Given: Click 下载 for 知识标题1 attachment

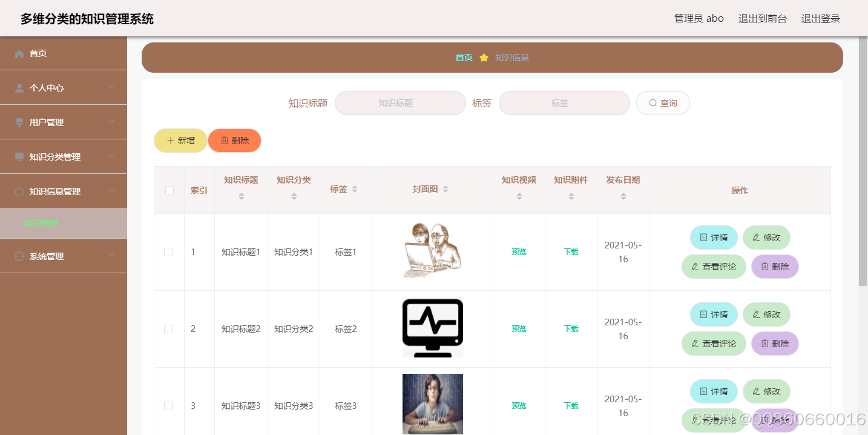Looking at the screenshot, I should [571, 252].
